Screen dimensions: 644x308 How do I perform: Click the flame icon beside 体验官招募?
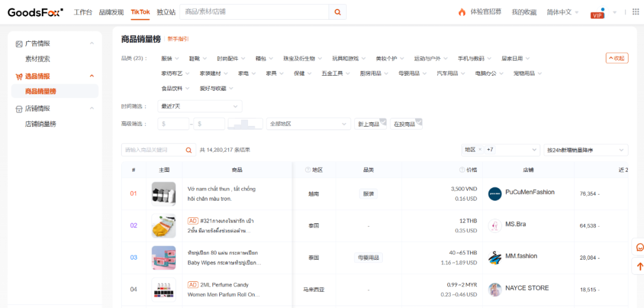[462, 12]
